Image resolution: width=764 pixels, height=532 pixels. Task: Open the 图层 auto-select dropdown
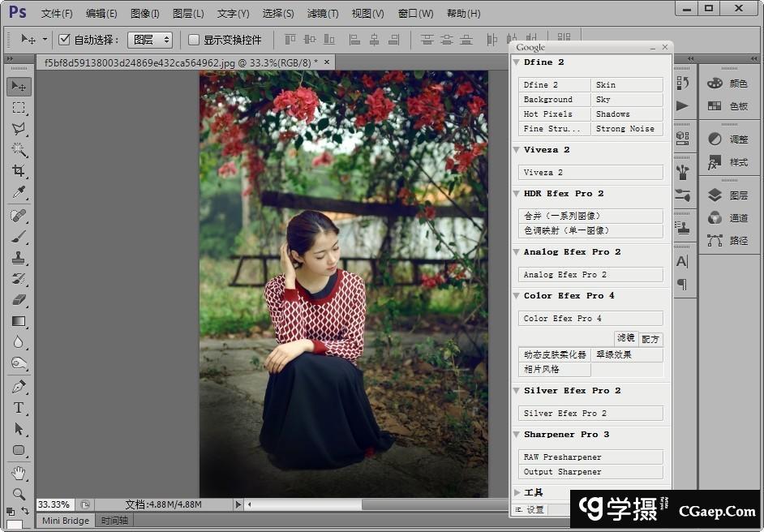point(150,40)
